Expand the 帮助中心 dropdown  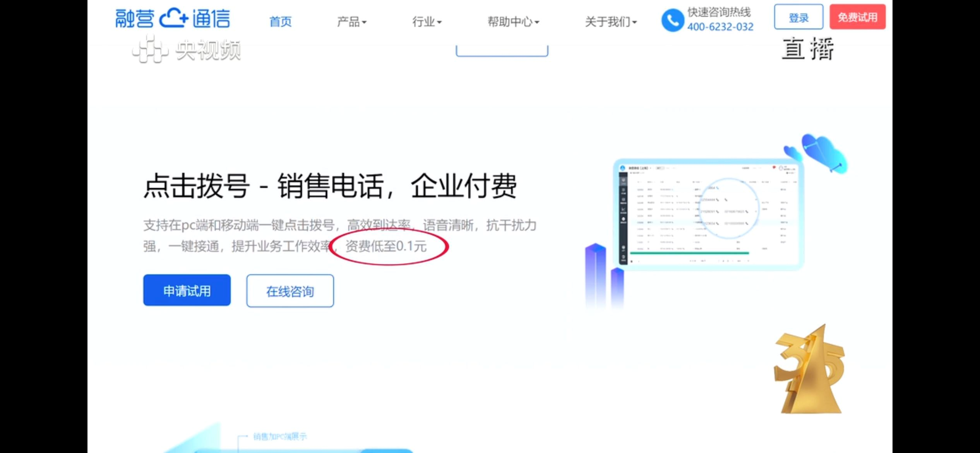coord(513,22)
